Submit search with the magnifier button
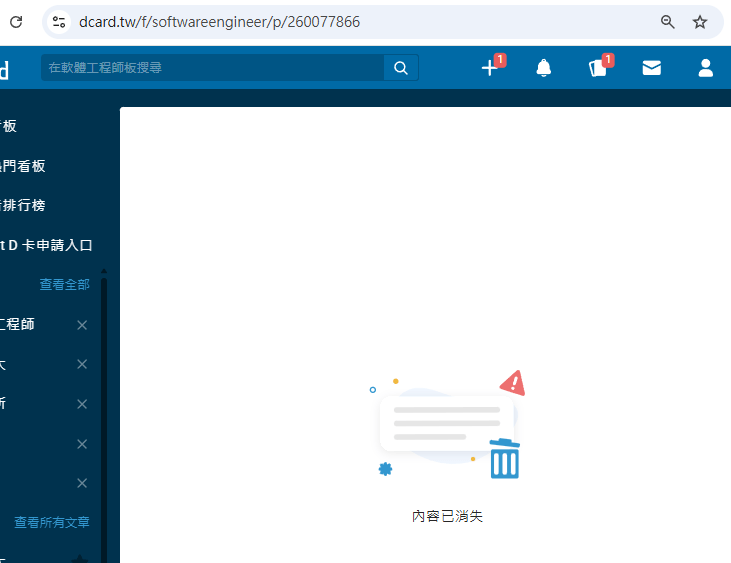This screenshot has width=731, height=563. coord(401,68)
